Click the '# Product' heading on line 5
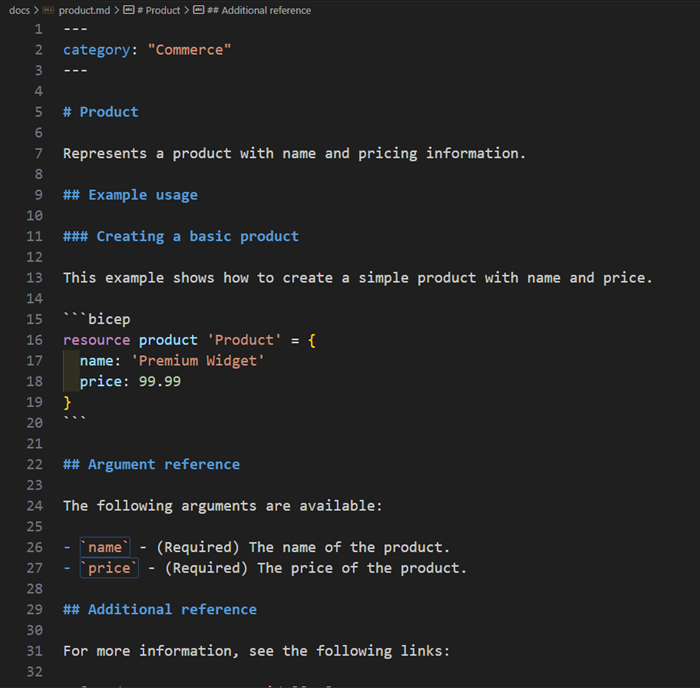The image size is (700, 688). (x=100, y=112)
